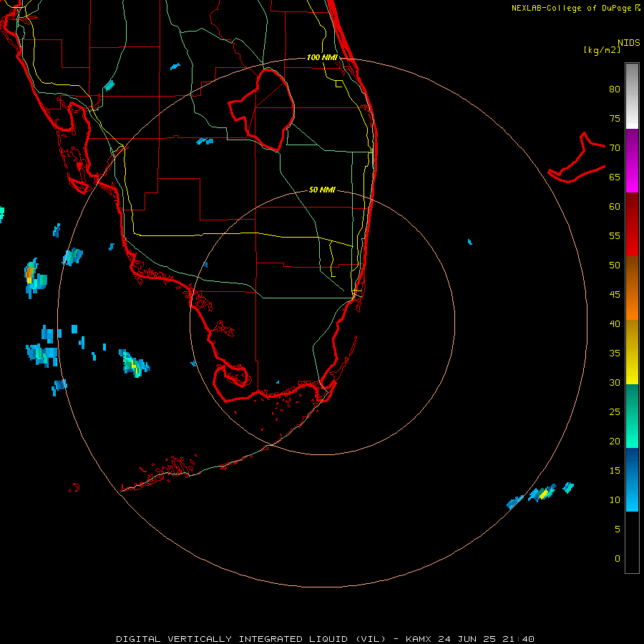The height and width of the screenshot is (644, 644).
Task: Click the 60 value on the scale
Action: [x=615, y=206]
